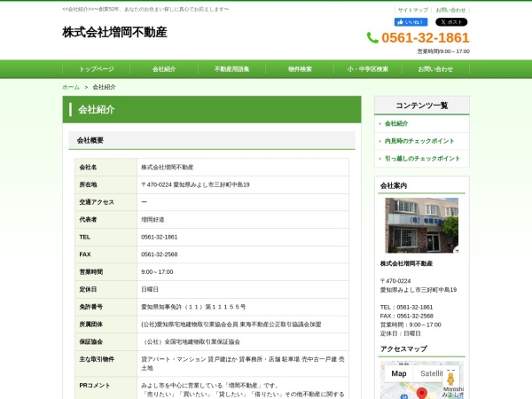The width and height of the screenshot is (532, 399).
Task: Open the サイトマップ link in header
Action: [413, 10]
